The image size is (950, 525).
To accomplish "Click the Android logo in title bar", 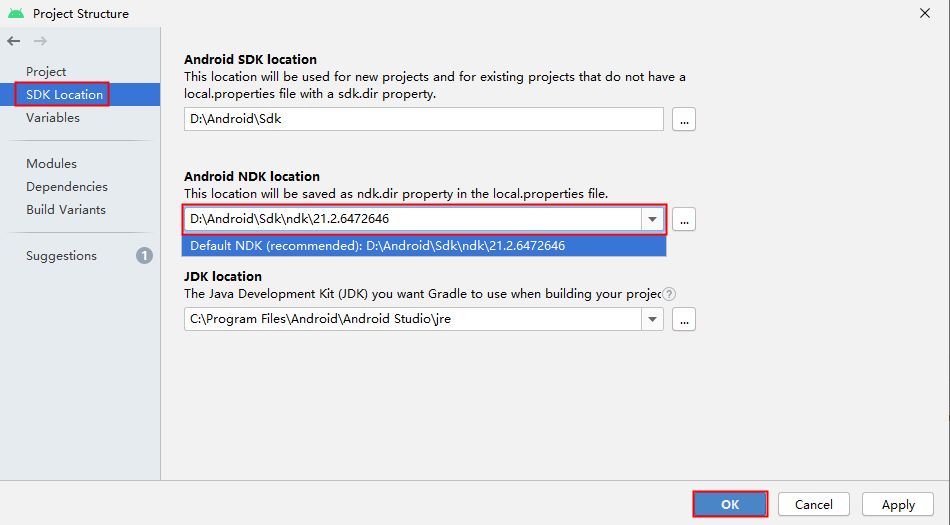I will 16,13.
